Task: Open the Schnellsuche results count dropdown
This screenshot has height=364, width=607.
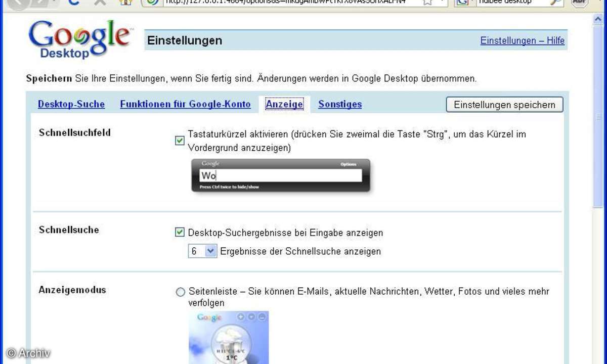Action: pos(202,251)
